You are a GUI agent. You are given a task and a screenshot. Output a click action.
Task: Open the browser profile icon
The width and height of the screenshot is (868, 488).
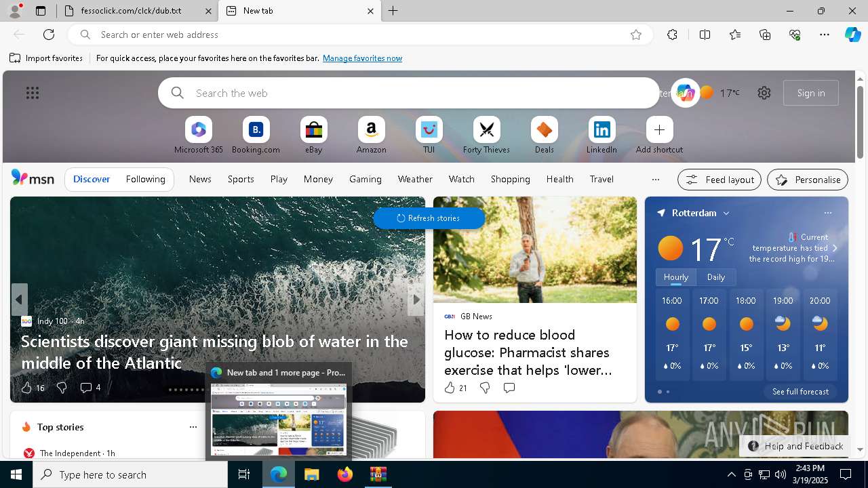[15, 11]
